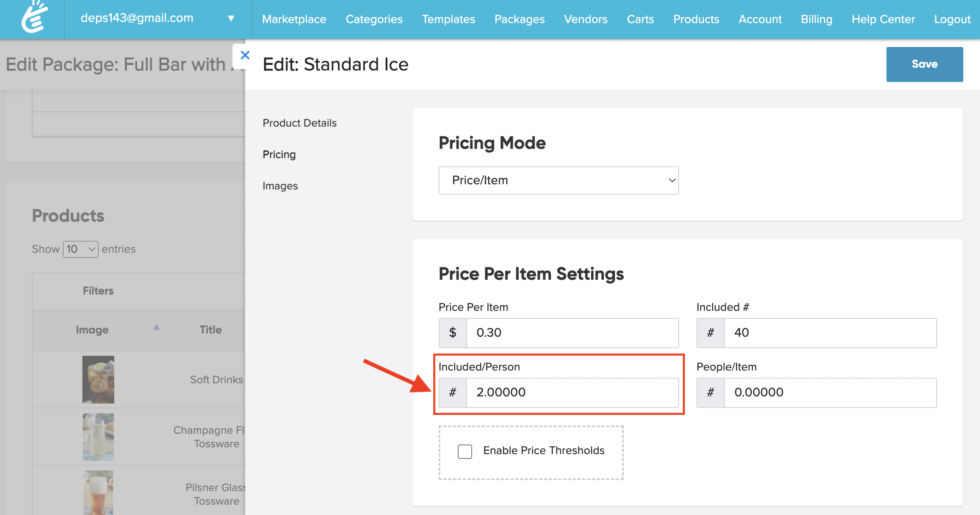The height and width of the screenshot is (515, 980).
Task: Click the Save button
Action: coord(924,64)
